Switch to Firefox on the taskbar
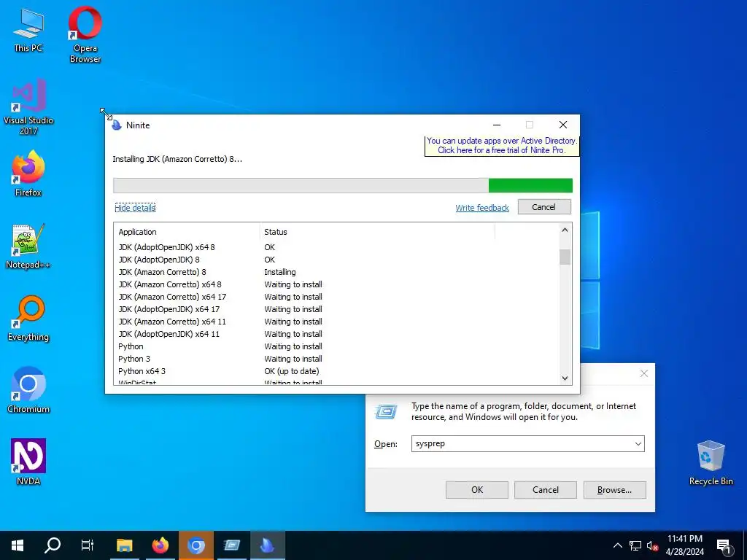The height and width of the screenshot is (560, 747). 160,545
